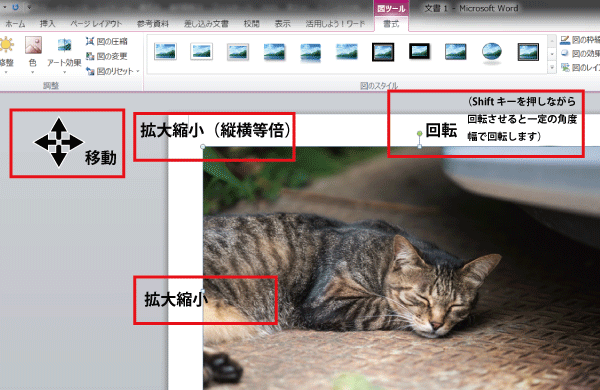The width and height of the screenshot is (600, 390).
Task: Select the sleeping cat photo in the document
Action: pyautogui.click(x=401, y=268)
